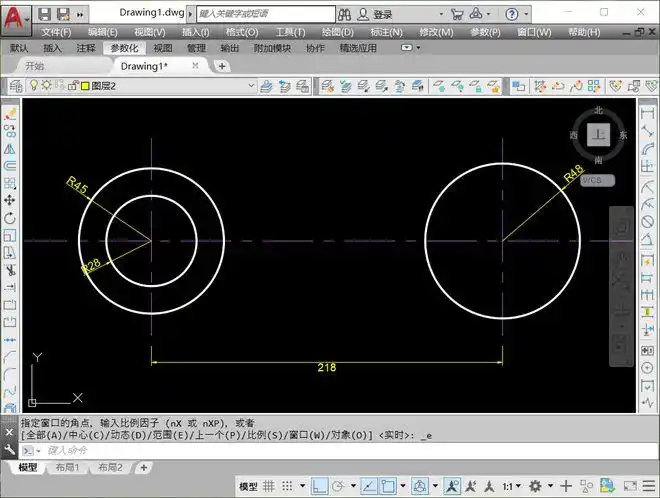Click the shopping cart Autodesk store icon
Image resolution: width=660 pixels, height=498 pixels.
click(x=457, y=14)
